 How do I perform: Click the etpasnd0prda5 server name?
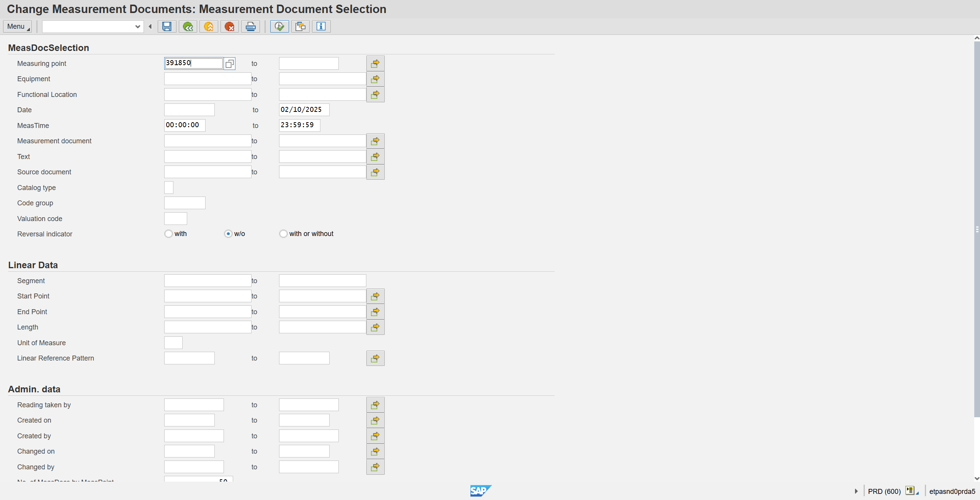click(x=952, y=491)
